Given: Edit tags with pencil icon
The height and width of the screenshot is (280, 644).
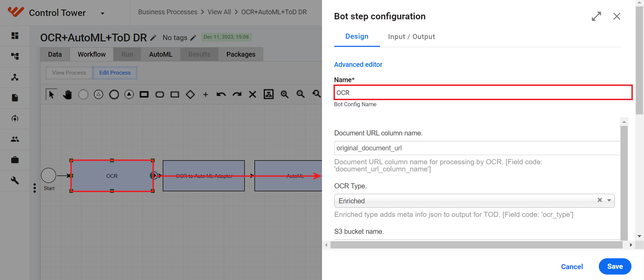Looking at the screenshot, I should [193, 38].
